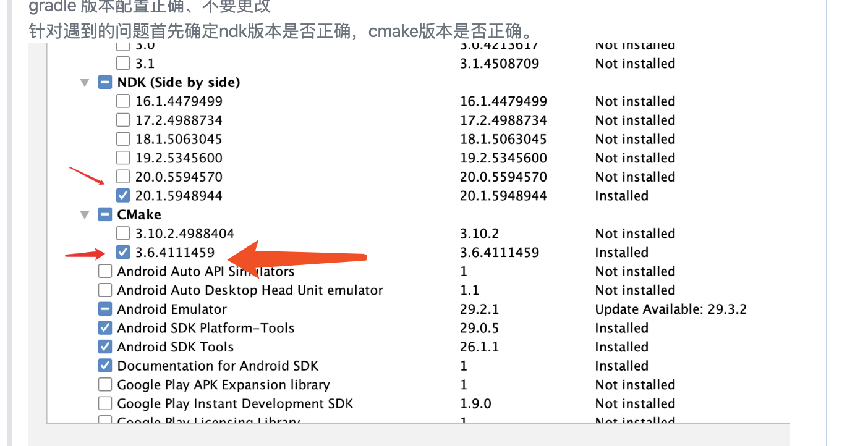Image resolution: width=868 pixels, height=446 pixels.
Task: Uncheck the installed NDK 20.1.5948944
Action: pos(122,195)
